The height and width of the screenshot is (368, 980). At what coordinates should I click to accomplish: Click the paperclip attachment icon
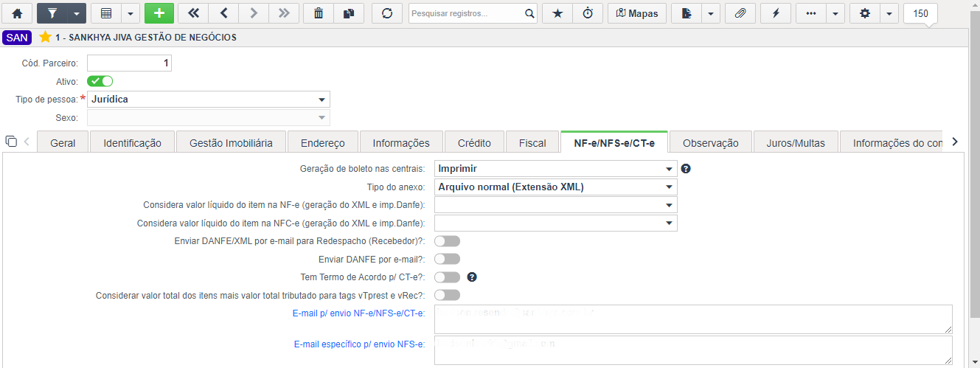[740, 13]
